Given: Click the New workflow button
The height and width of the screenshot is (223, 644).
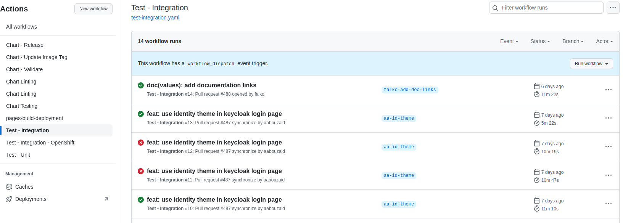Looking at the screenshot, I should (x=93, y=9).
